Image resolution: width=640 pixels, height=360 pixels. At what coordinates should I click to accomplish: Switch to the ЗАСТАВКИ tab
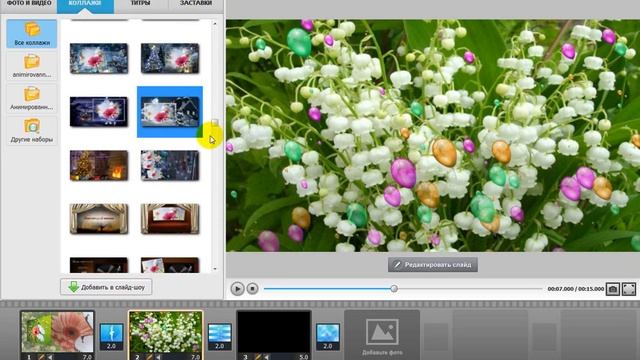click(x=196, y=4)
